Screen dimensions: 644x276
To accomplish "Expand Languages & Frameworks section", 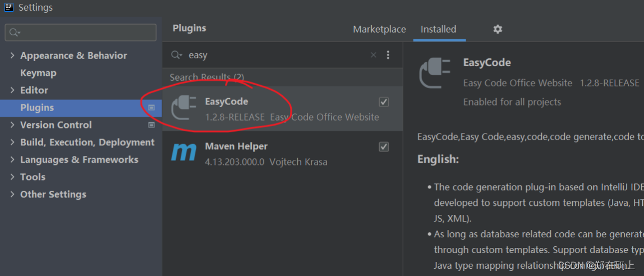I will 12,160.
